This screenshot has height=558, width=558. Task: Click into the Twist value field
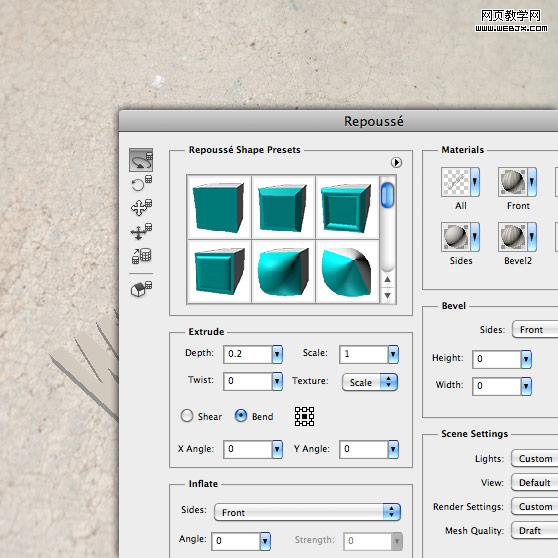click(x=248, y=381)
